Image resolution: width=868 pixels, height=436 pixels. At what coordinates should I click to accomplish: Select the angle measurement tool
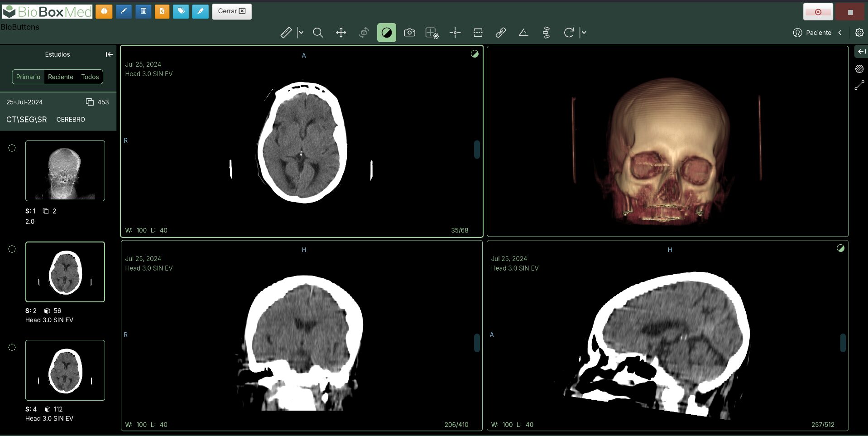[x=523, y=33]
